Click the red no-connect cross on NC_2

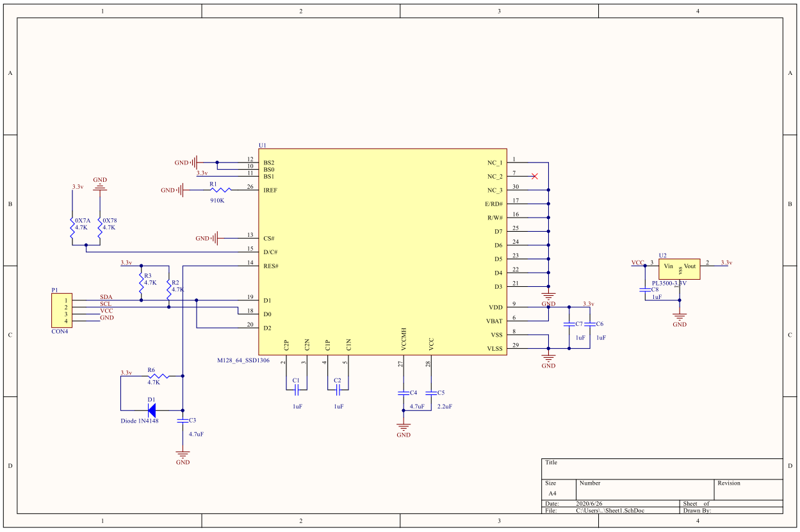click(535, 176)
